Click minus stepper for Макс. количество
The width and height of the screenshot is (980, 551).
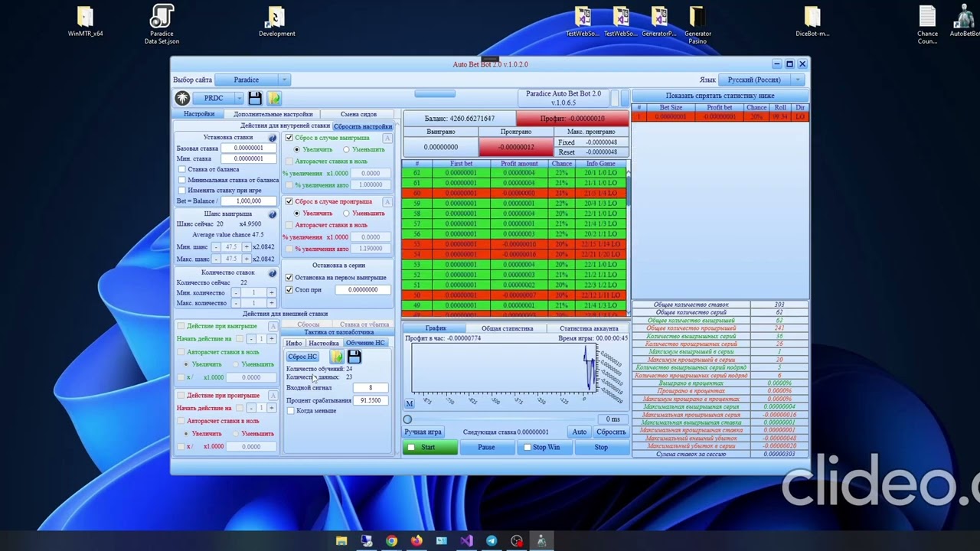pyautogui.click(x=236, y=303)
